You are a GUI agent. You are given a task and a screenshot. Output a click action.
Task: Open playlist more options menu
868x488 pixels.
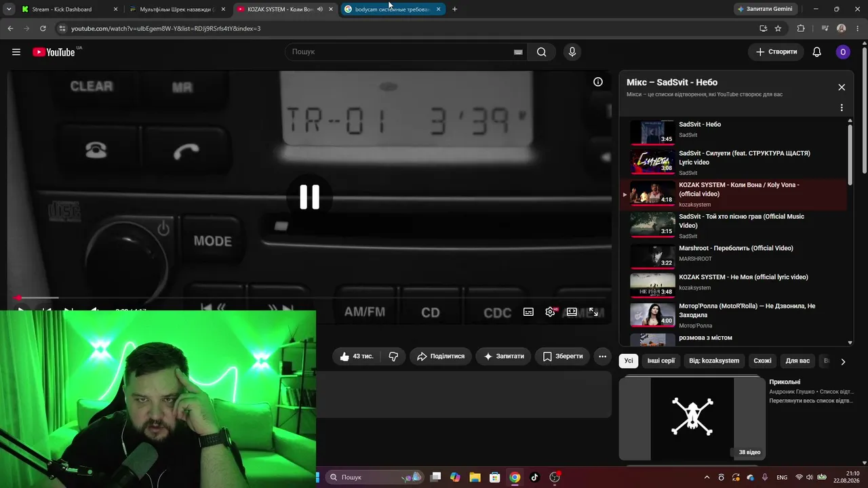pyautogui.click(x=842, y=108)
